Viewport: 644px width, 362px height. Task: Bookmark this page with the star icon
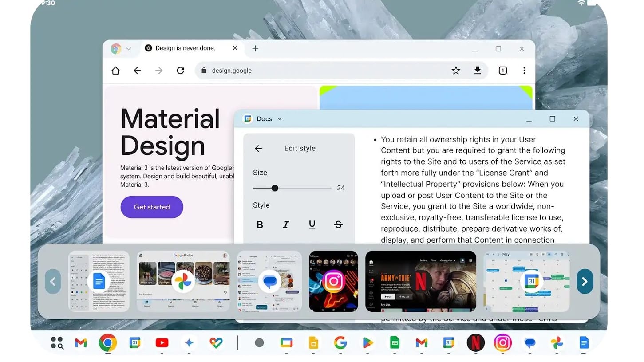pos(456,71)
